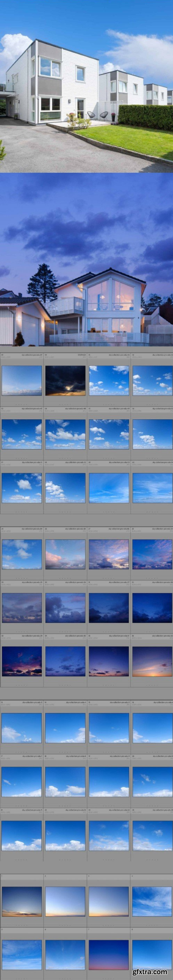Viewport: 173px width, 980px height.
Task: Click rating dots under cell 49 thumbnail
Action: coord(22,404)
